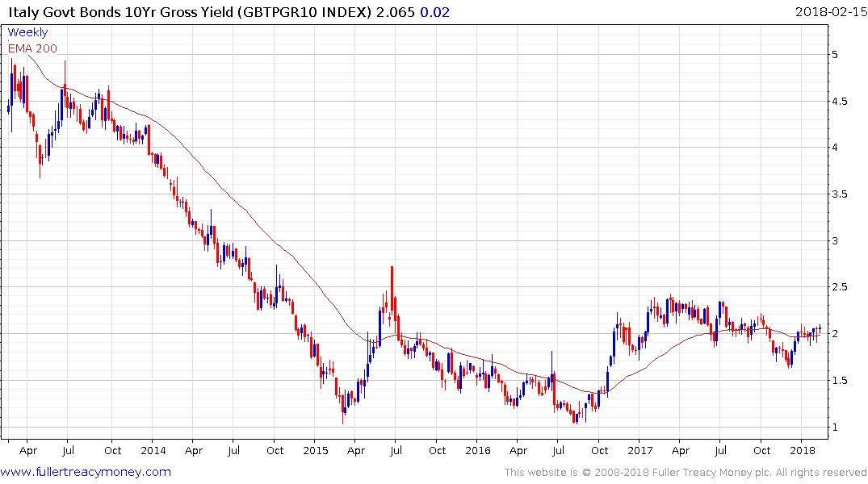
Task: Click the y-axis value 1
Action: click(x=835, y=427)
